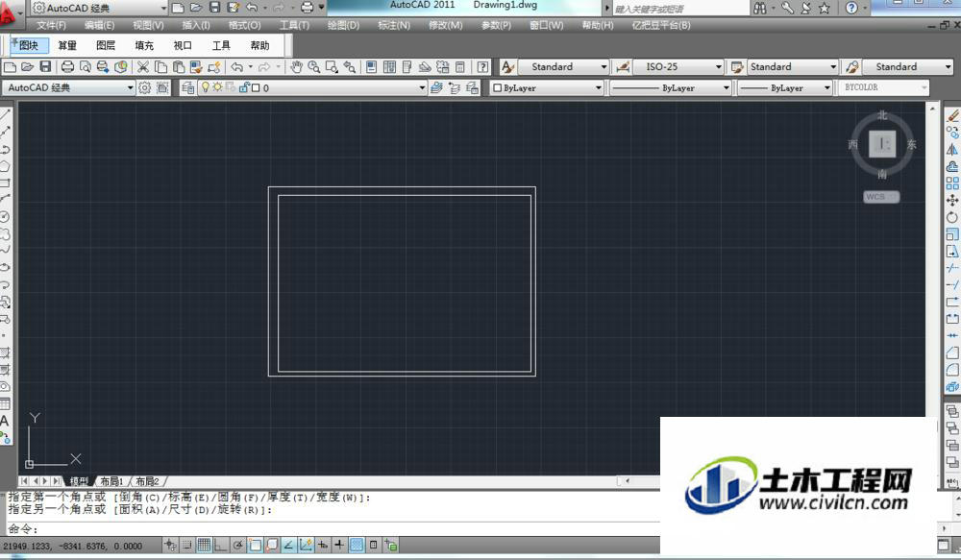Screen dimensions: 961x560
Task: Toggle Snap Mode in status bar
Action: click(187, 545)
